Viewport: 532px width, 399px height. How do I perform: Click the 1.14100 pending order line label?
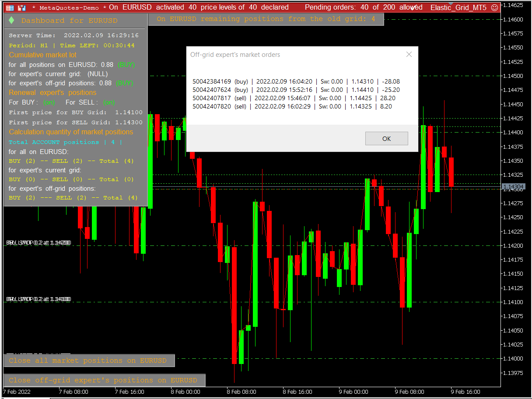(38, 299)
